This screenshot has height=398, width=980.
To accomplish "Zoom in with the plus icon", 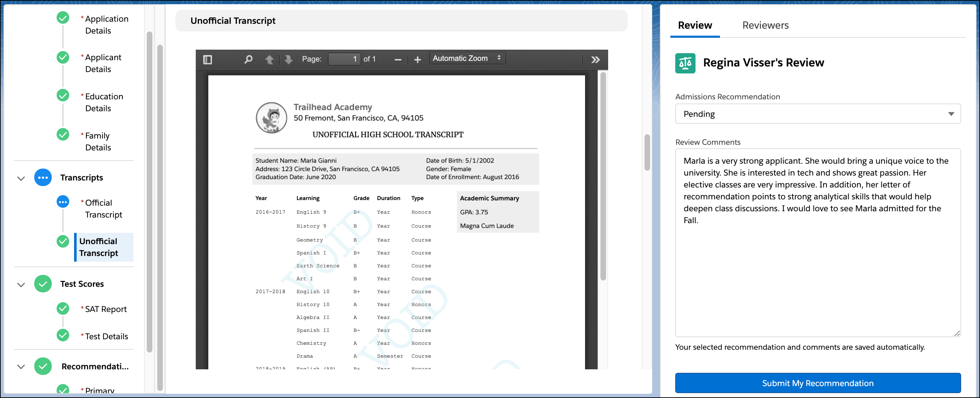I will [x=417, y=59].
